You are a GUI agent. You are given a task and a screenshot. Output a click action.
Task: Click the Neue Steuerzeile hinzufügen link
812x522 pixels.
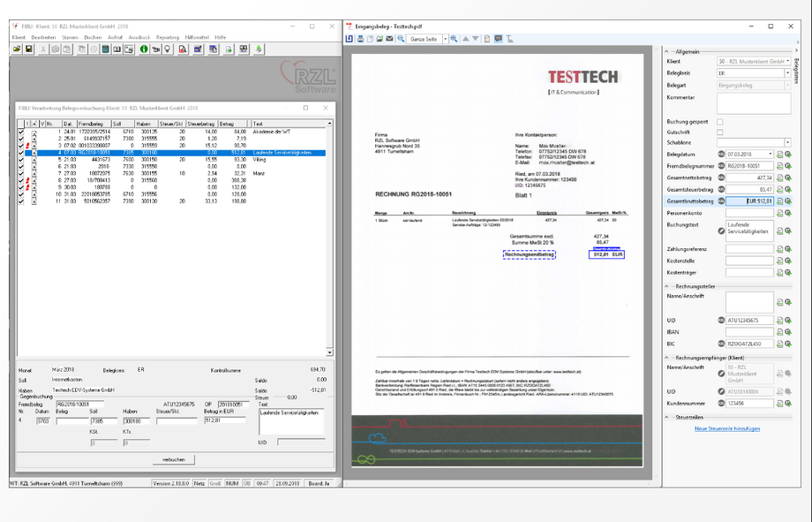coord(727,428)
